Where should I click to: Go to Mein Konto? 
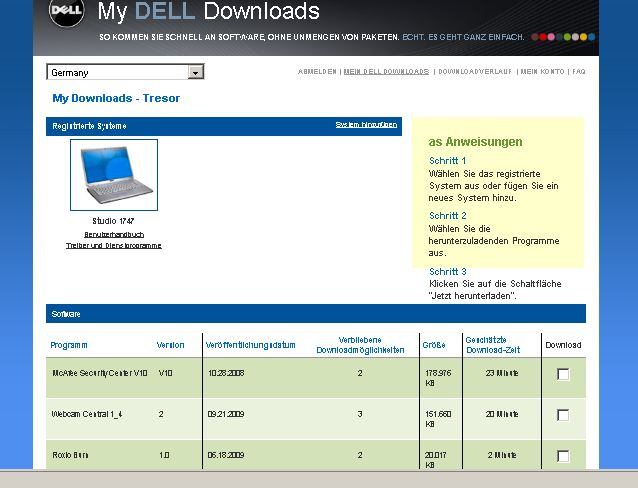[542, 72]
